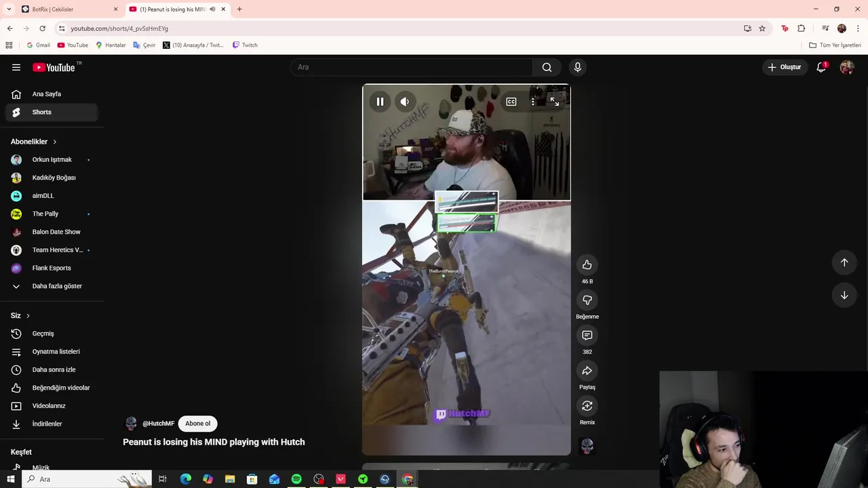The width and height of the screenshot is (868, 488).
Task: Open Ana Sayfa in the sidebar
Action: (x=52, y=94)
